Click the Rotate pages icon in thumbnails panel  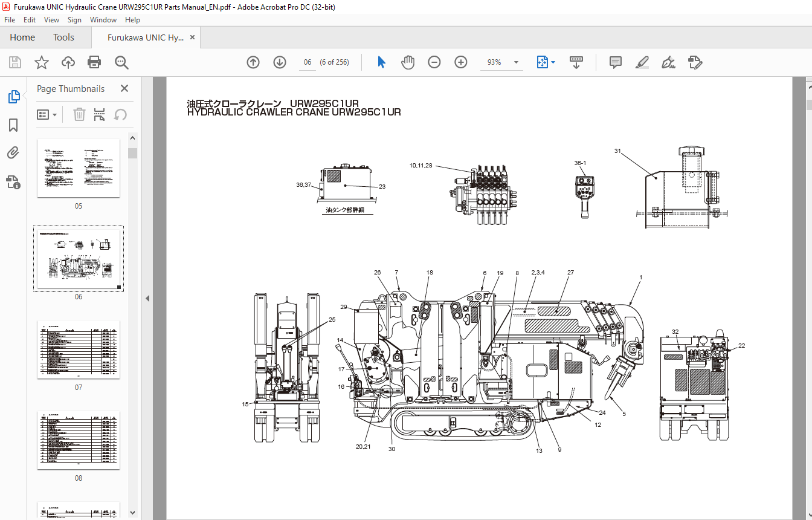point(120,114)
